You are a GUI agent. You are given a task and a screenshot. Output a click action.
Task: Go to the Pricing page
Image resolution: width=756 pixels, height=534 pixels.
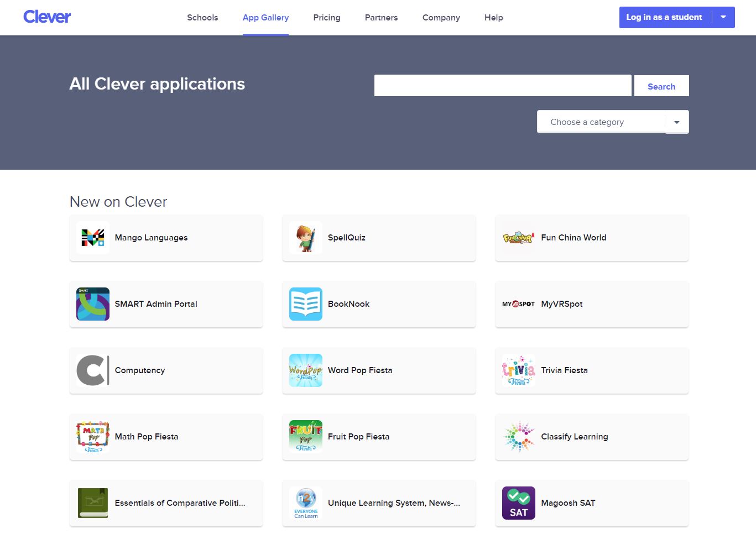pos(327,18)
